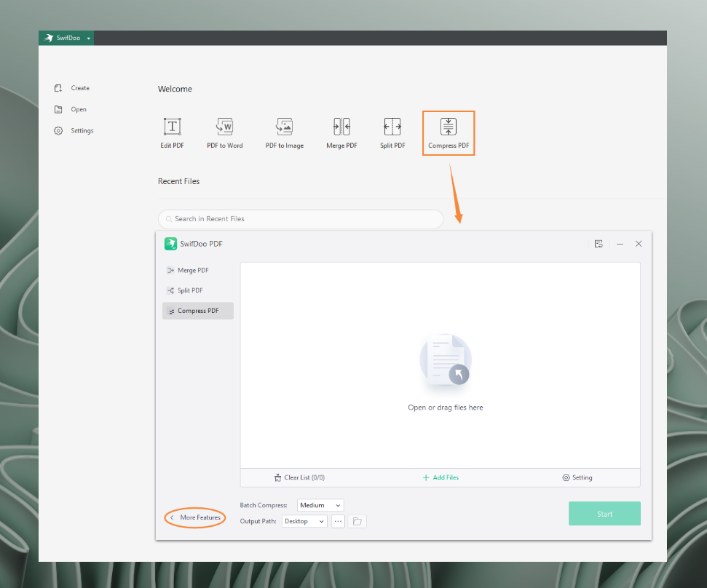The width and height of the screenshot is (707, 588).
Task: Launch PDF to Word converter
Action: (x=224, y=132)
